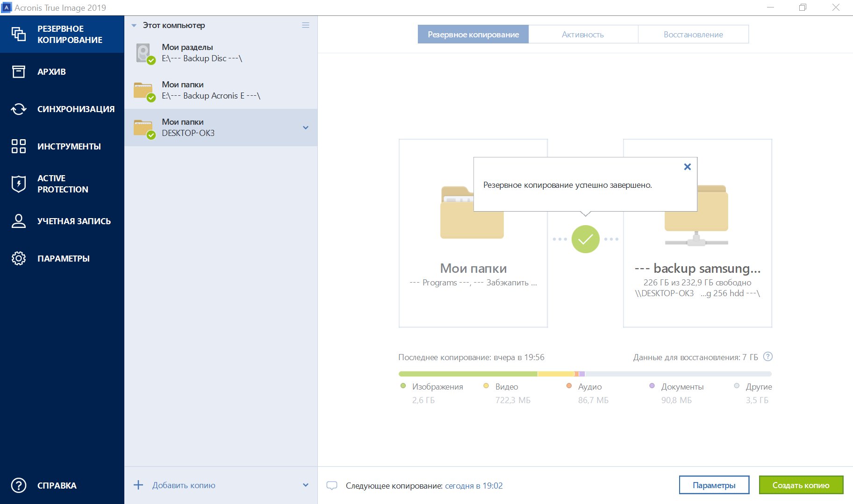The width and height of the screenshot is (853, 504).
Task: Open the backup section icon in sidebar
Action: pyautogui.click(x=19, y=34)
